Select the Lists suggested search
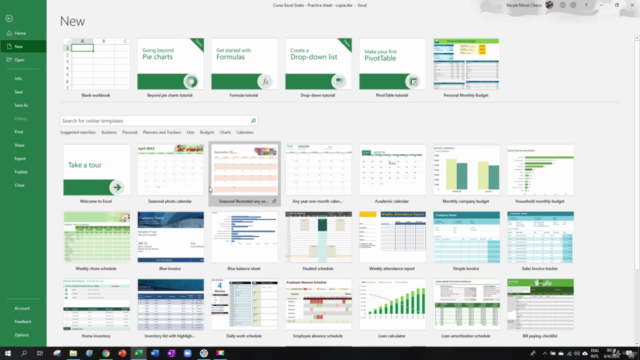 [190, 132]
